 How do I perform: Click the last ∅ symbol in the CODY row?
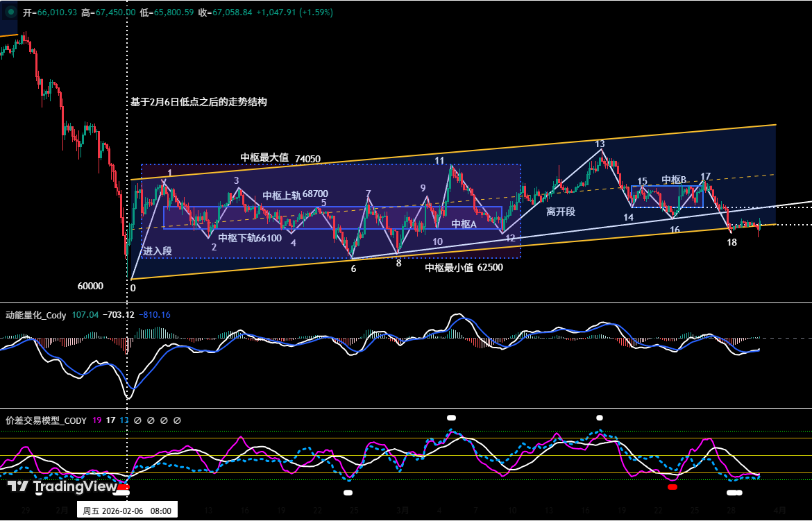177,420
